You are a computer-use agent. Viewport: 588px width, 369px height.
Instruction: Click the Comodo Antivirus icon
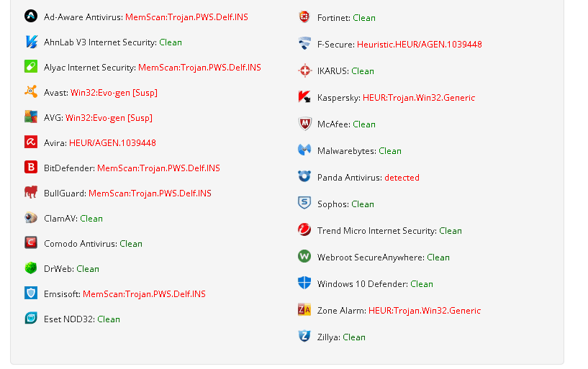click(31, 242)
